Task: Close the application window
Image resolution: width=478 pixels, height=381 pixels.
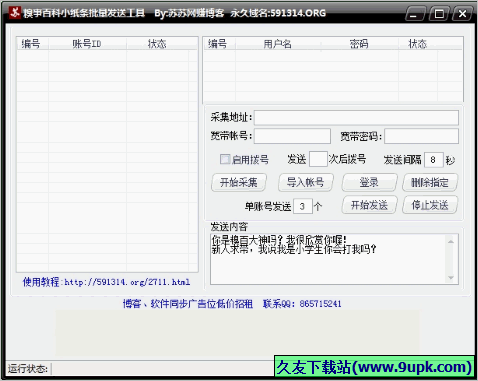Action: [x=462, y=14]
